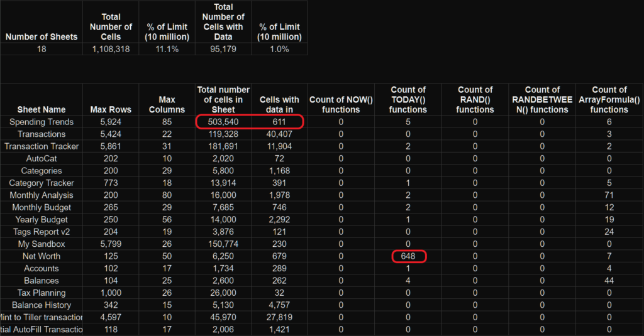Viewport: 644px width, 336px height.
Task: Click the Monthly Analysis ArrayFormula count 71
Action: (x=609, y=195)
